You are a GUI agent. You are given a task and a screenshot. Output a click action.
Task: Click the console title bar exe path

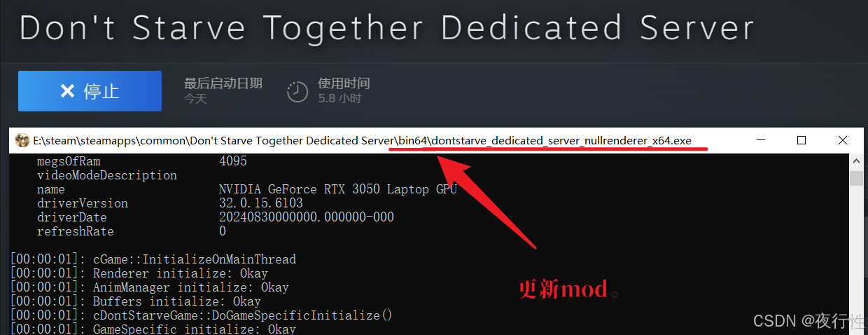click(x=363, y=140)
